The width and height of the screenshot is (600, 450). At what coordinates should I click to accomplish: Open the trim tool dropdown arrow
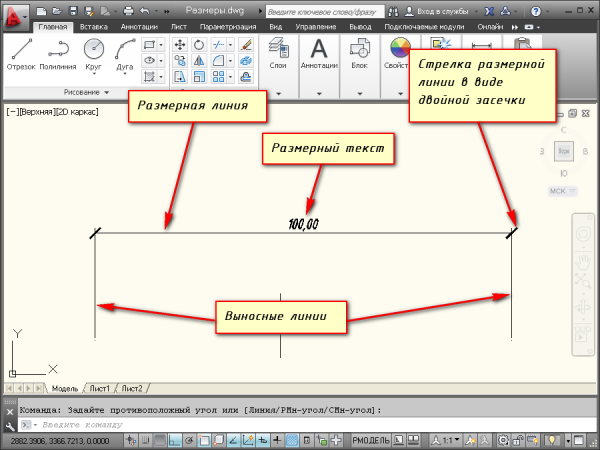(x=230, y=45)
